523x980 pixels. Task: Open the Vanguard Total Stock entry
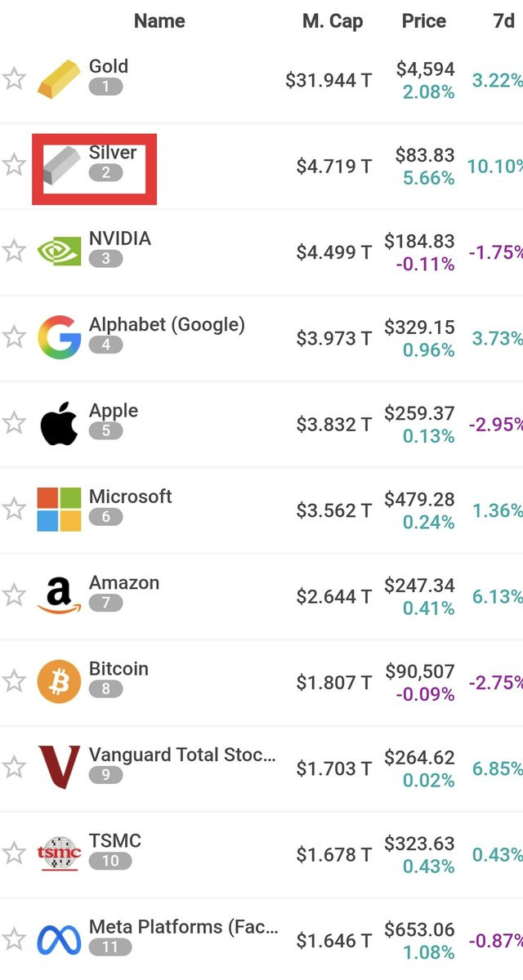(181, 755)
